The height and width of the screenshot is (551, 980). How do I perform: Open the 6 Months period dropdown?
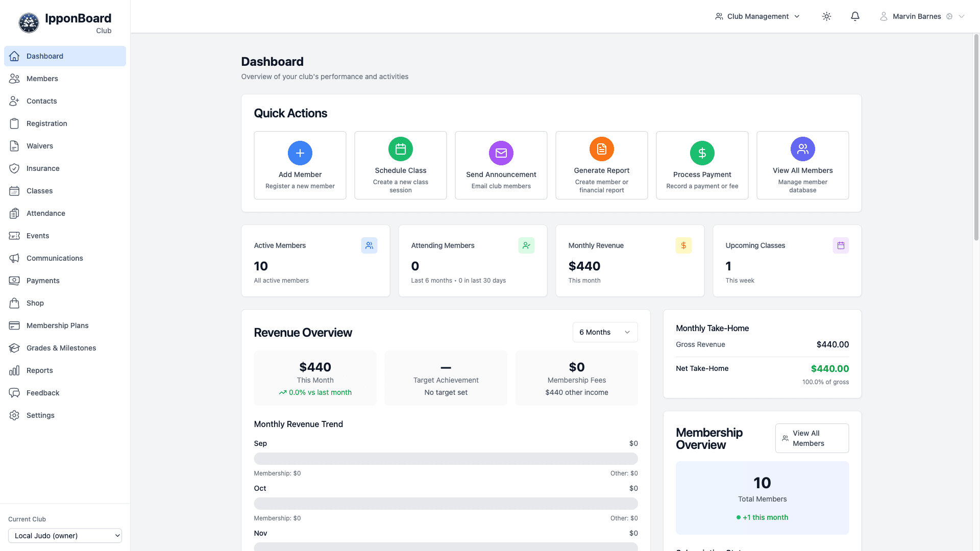coord(604,332)
